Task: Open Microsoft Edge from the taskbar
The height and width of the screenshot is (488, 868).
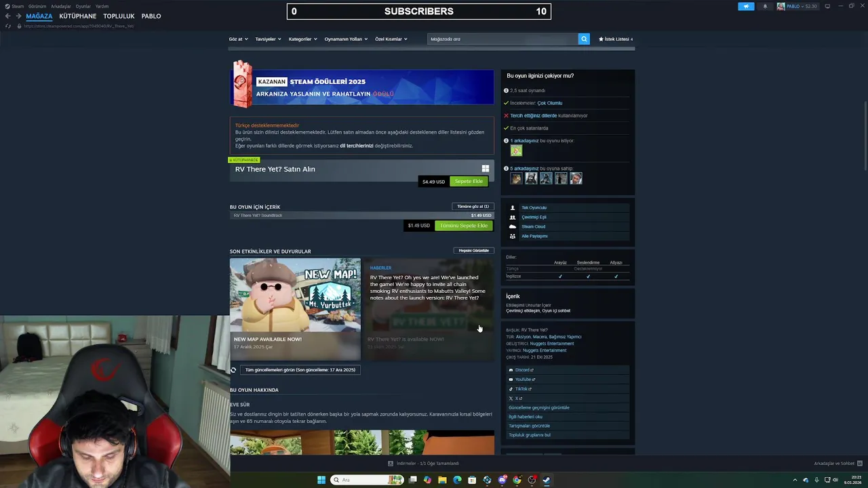Action: tap(457, 480)
